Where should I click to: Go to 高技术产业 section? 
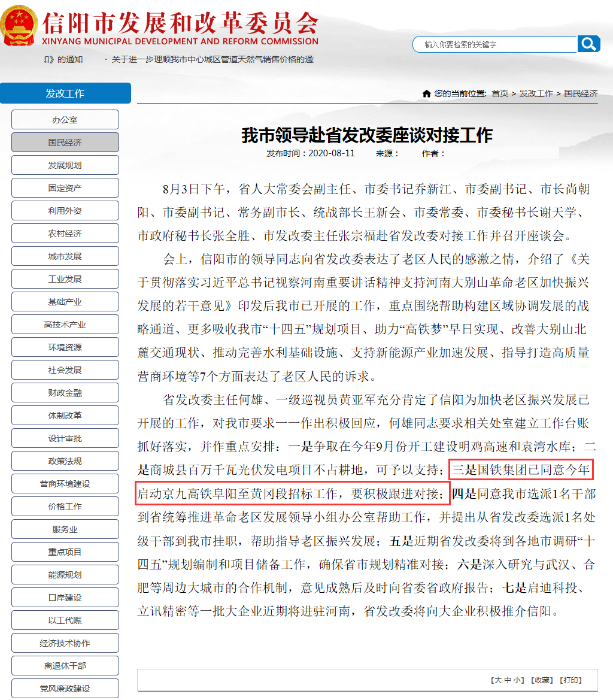point(65,325)
